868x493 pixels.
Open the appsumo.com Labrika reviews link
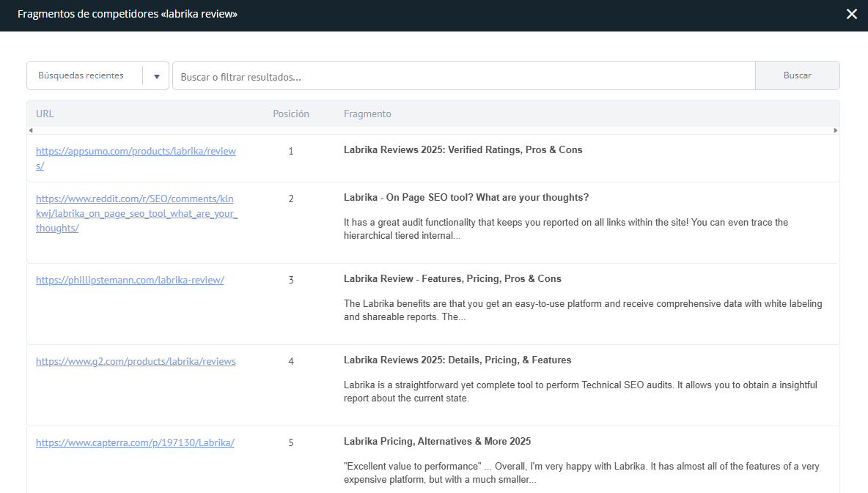pos(136,158)
